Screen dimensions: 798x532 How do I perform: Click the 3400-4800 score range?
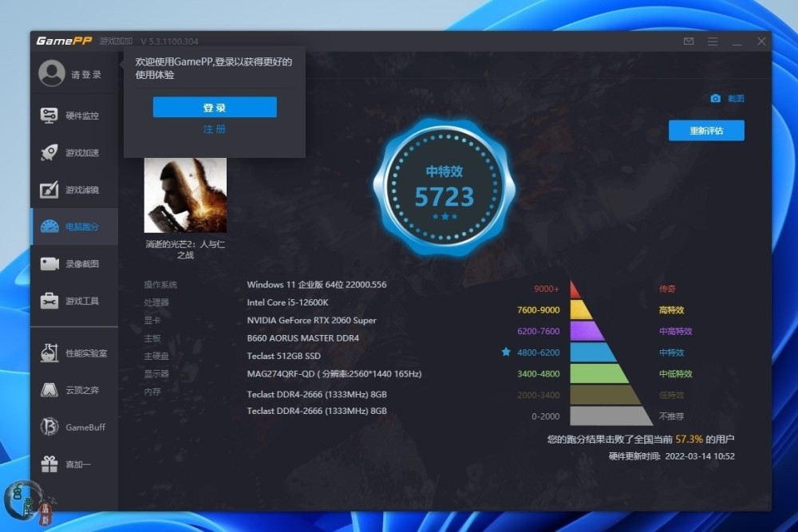click(538, 374)
